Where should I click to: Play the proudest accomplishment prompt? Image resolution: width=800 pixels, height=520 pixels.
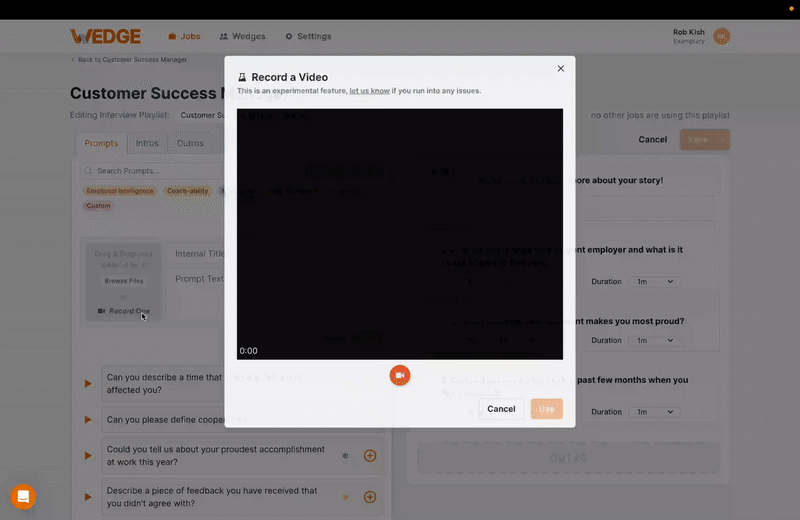(x=88, y=456)
